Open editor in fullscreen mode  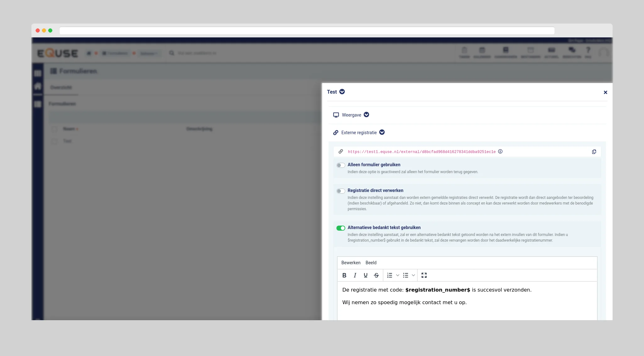click(x=424, y=275)
